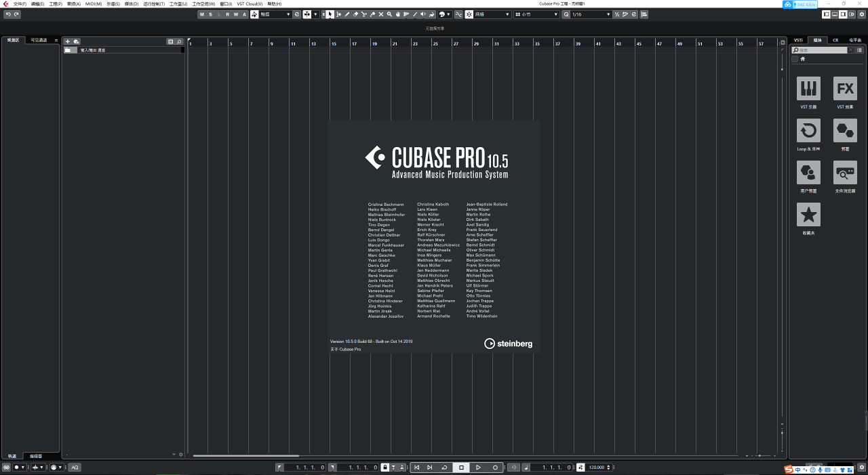
Task: Open Loops & Samples tile
Action: pyautogui.click(x=808, y=131)
